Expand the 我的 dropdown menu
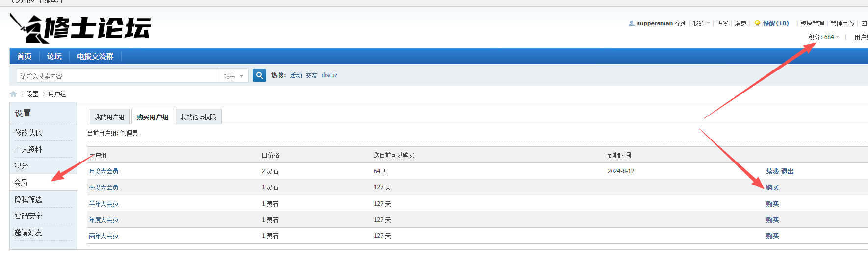This screenshot has height=255, width=868. pos(701,23)
